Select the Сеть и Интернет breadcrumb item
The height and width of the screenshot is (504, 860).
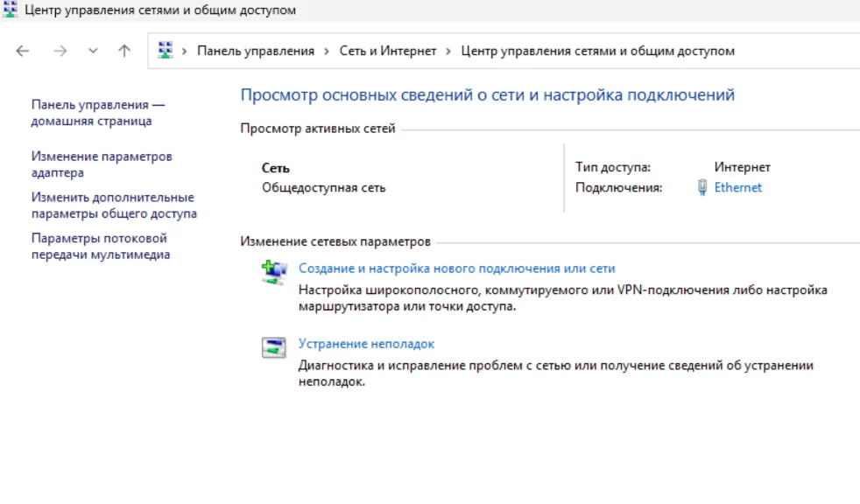click(x=387, y=51)
